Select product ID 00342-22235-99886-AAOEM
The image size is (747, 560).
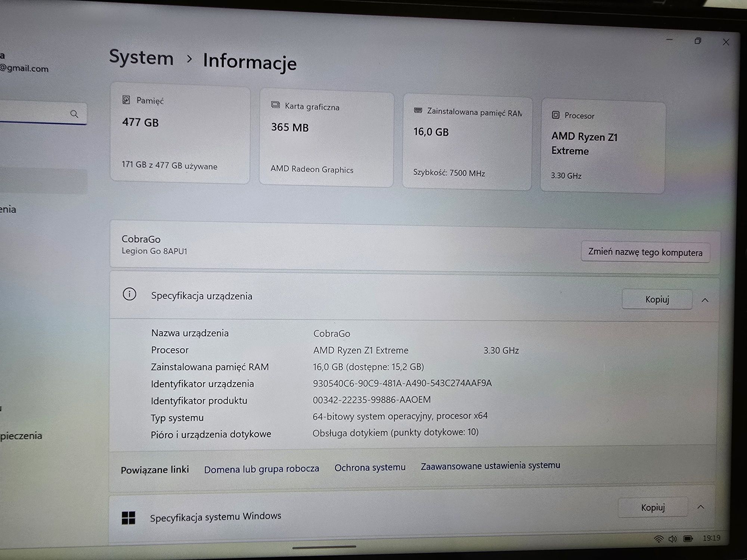click(x=372, y=400)
